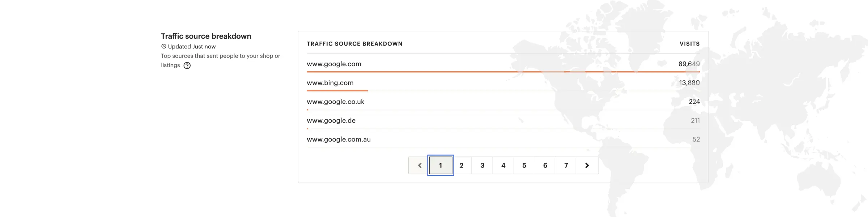Image resolution: width=868 pixels, height=217 pixels.
Task: Click the orange bar under www.bing.com
Action: pos(337,90)
